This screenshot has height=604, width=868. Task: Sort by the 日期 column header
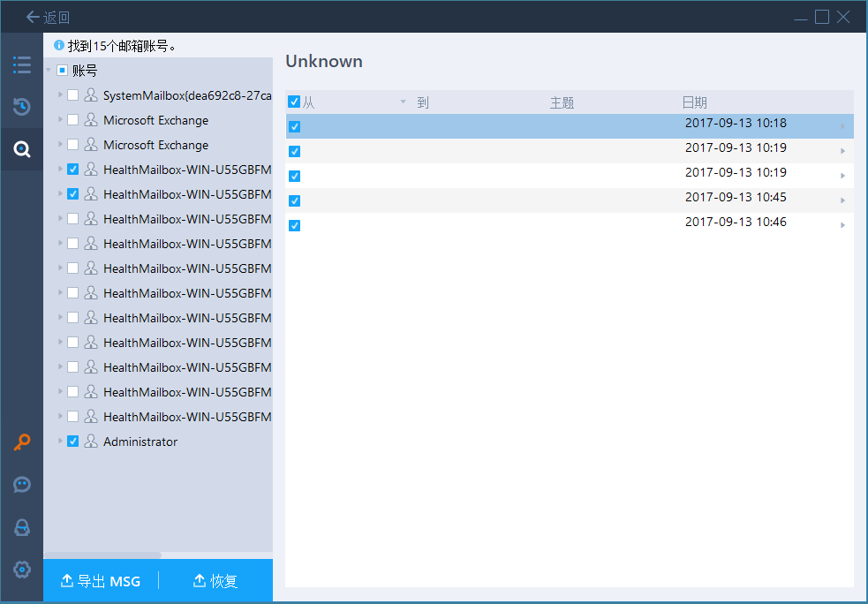click(x=694, y=102)
